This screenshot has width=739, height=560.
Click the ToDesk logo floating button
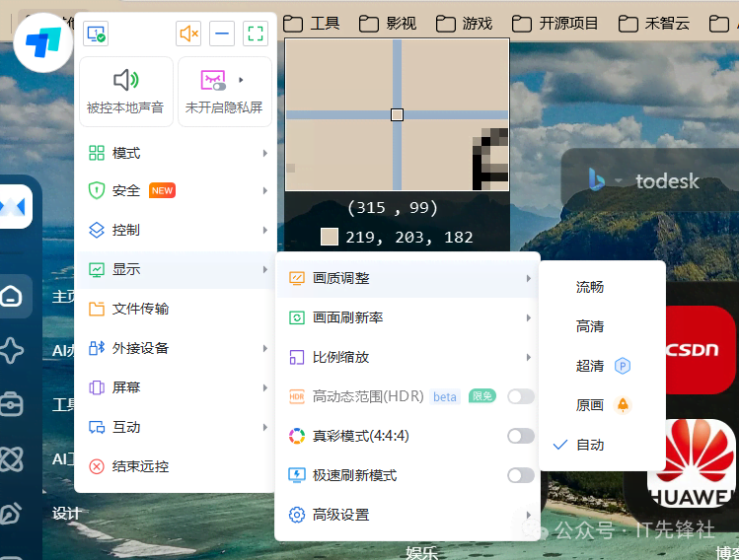tap(43, 41)
